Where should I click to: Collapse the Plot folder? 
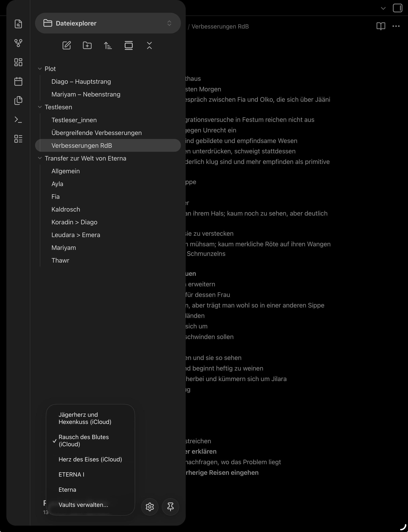point(40,69)
